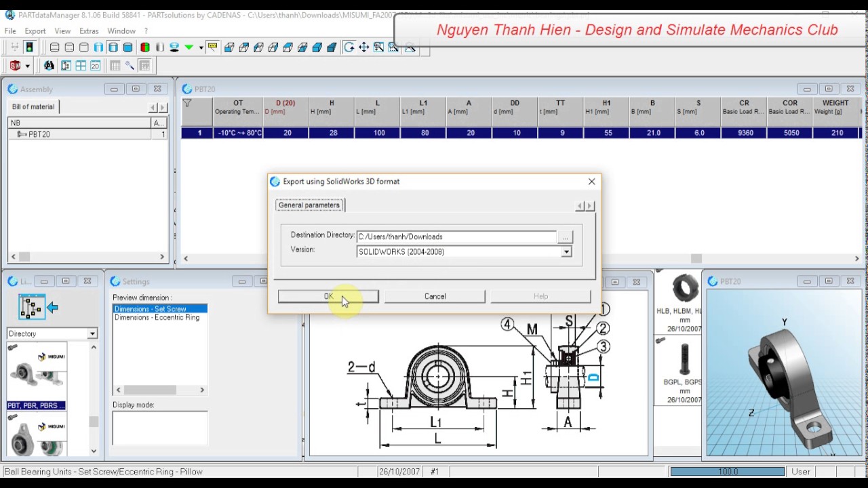The image size is (868, 488).
Task: Select the four-arrow pan/move view tool
Action: click(x=364, y=47)
